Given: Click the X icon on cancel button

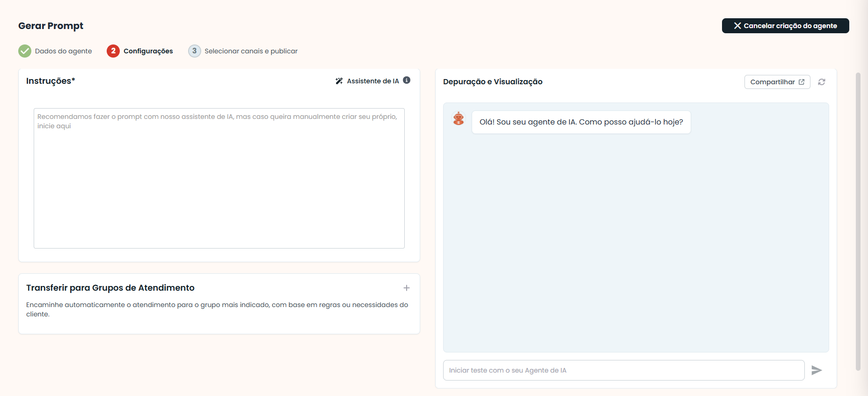Looking at the screenshot, I should [737, 26].
